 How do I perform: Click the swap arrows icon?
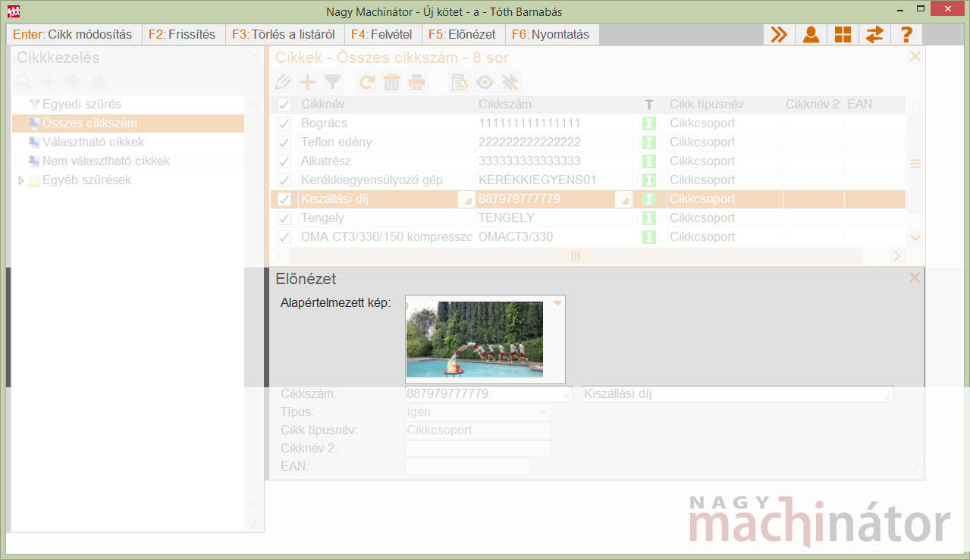coord(874,34)
